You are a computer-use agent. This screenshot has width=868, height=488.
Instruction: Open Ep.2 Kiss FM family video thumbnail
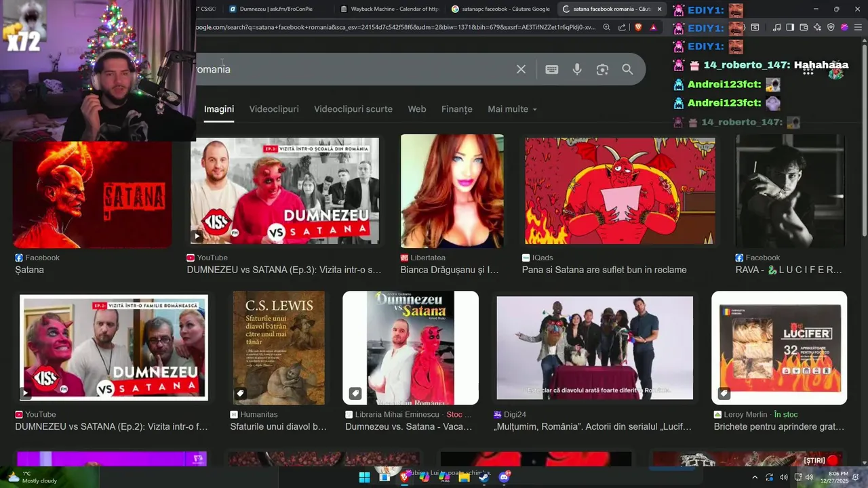114,348
